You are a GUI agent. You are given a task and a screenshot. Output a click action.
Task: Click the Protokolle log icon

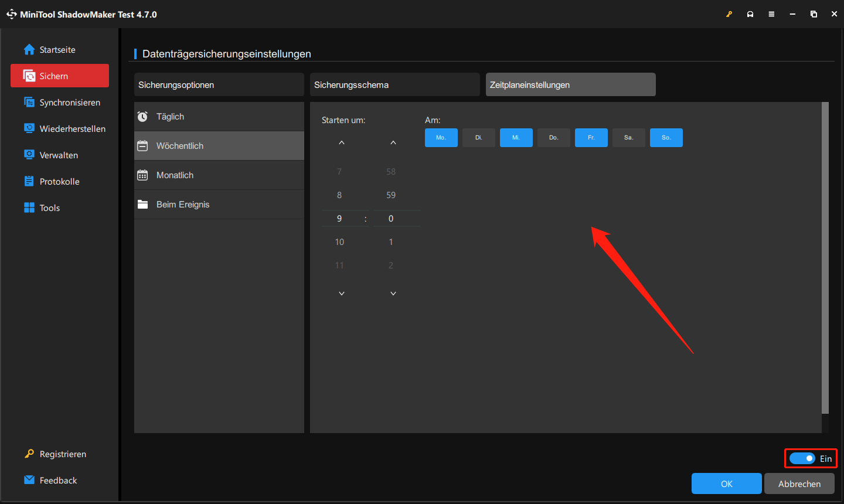click(x=29, y=181)
